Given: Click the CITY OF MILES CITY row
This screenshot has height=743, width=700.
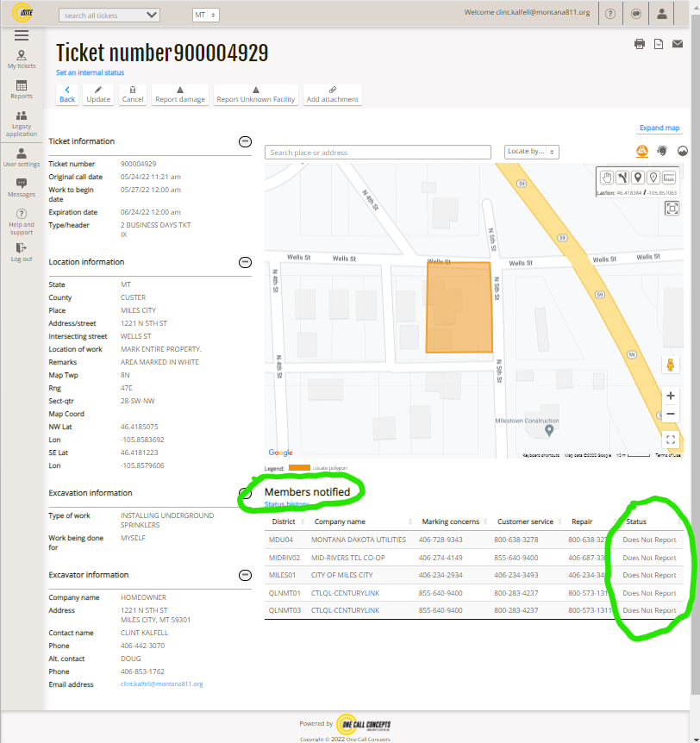Looking at the screenshot, I should 474,575.
